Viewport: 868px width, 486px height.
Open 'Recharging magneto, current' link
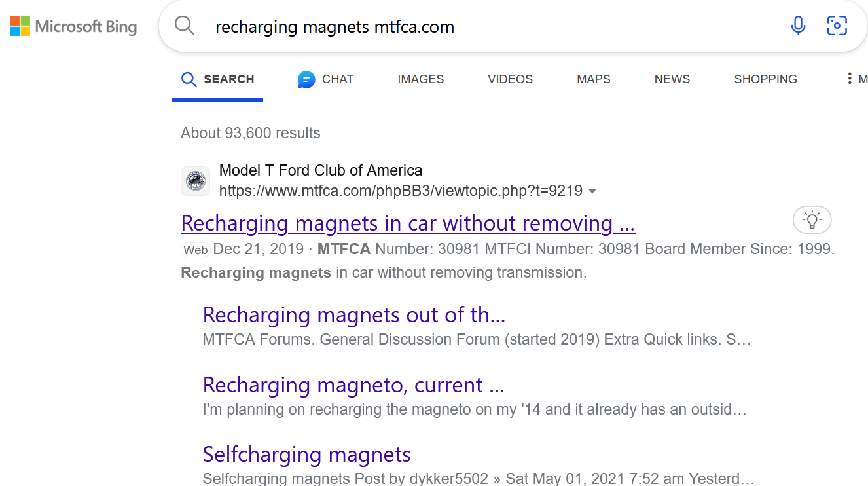[353, 385]
